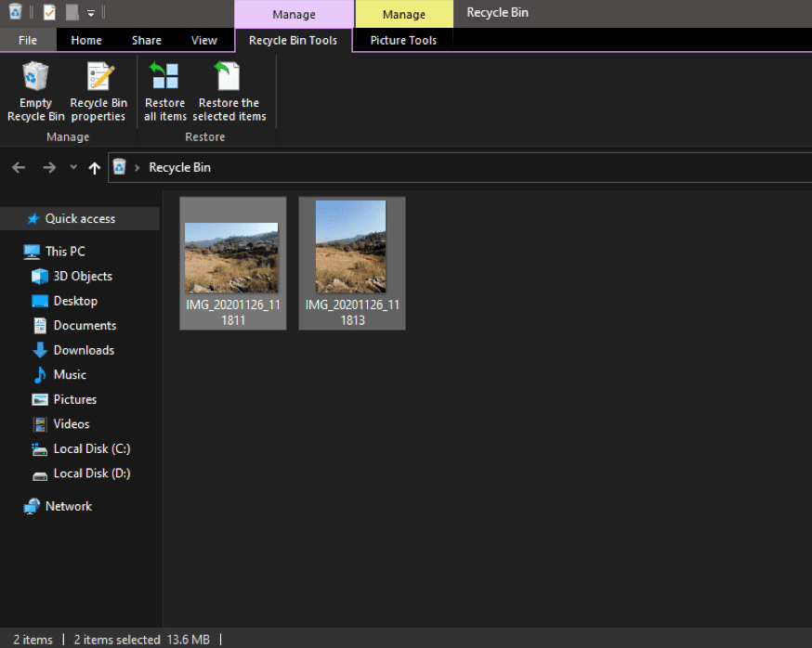Click the chevron before Recycle Bin in the address bar
This screenshot has height=648, width=812.
[138, 167]
